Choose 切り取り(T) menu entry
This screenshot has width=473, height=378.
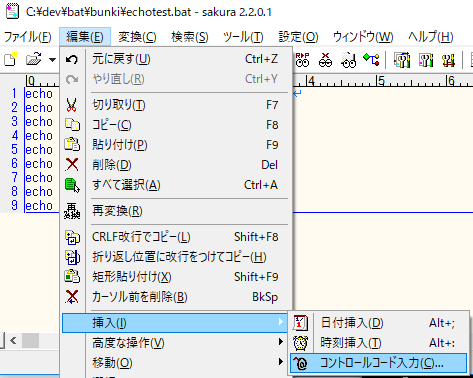(x=175, y=105)
